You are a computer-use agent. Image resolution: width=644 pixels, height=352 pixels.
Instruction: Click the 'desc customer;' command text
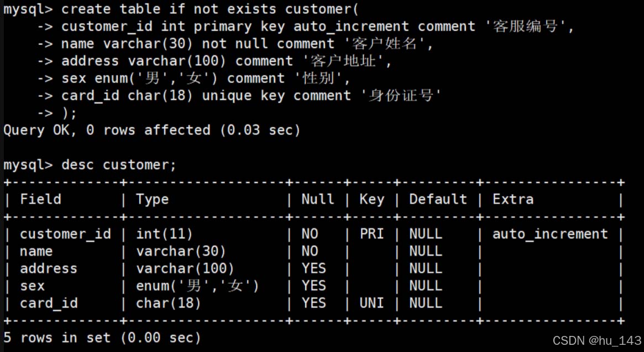(x=119, y=165)
